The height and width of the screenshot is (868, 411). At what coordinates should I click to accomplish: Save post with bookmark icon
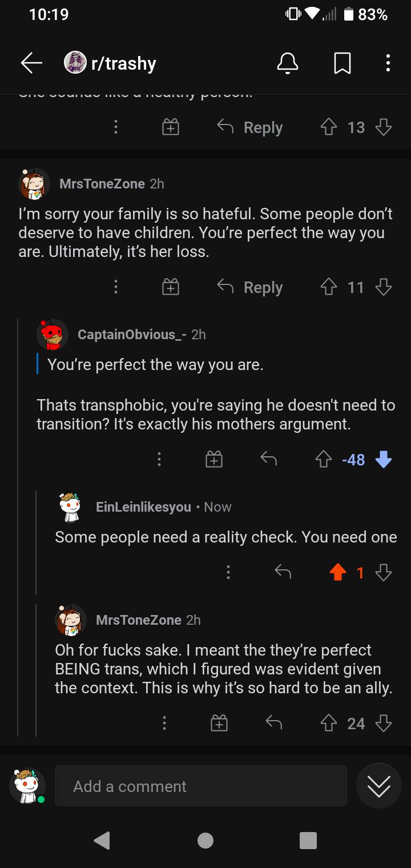(x=342, y=63)
